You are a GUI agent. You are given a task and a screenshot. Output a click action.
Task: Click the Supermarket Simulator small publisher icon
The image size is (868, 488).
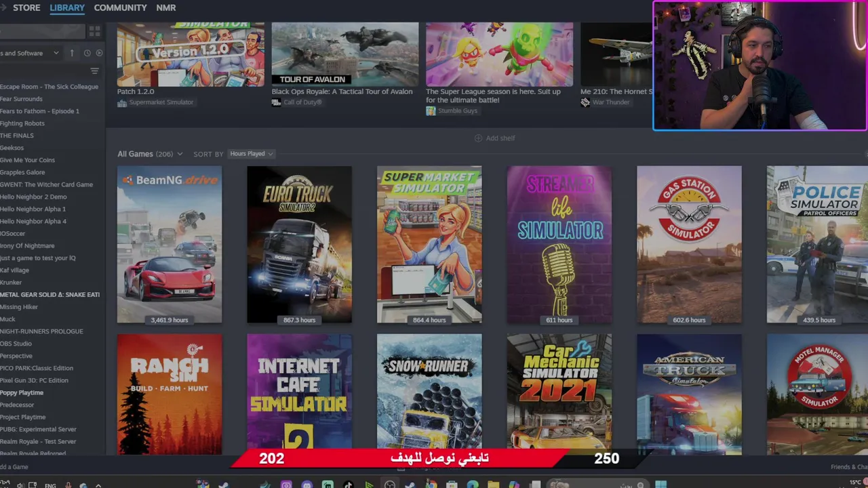tap(122, 102)
